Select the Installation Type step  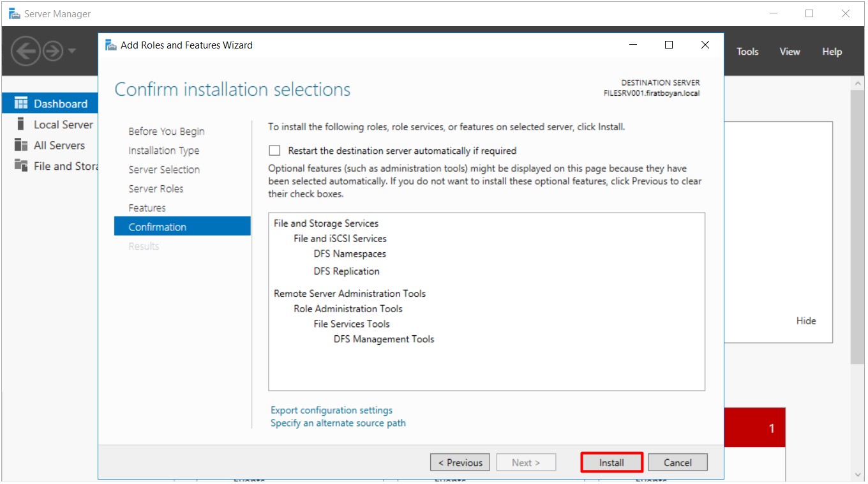[x=164, y=150]
